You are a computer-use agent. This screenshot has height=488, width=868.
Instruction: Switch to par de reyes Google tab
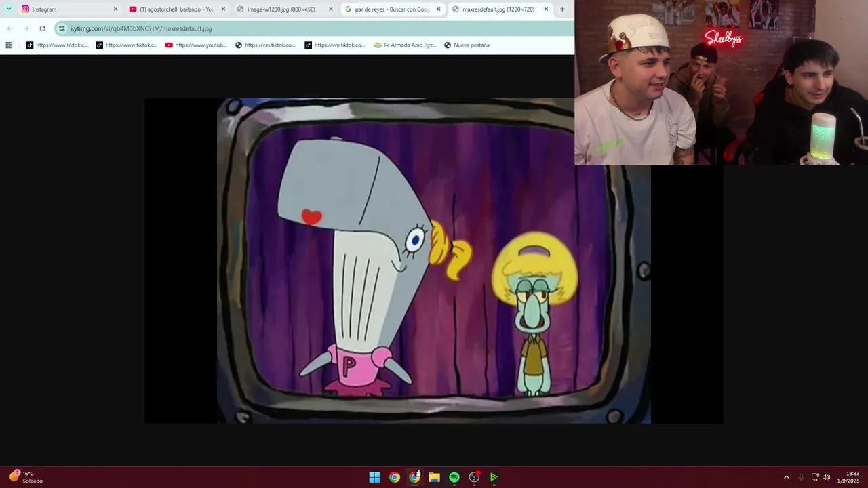coord(393,9)
